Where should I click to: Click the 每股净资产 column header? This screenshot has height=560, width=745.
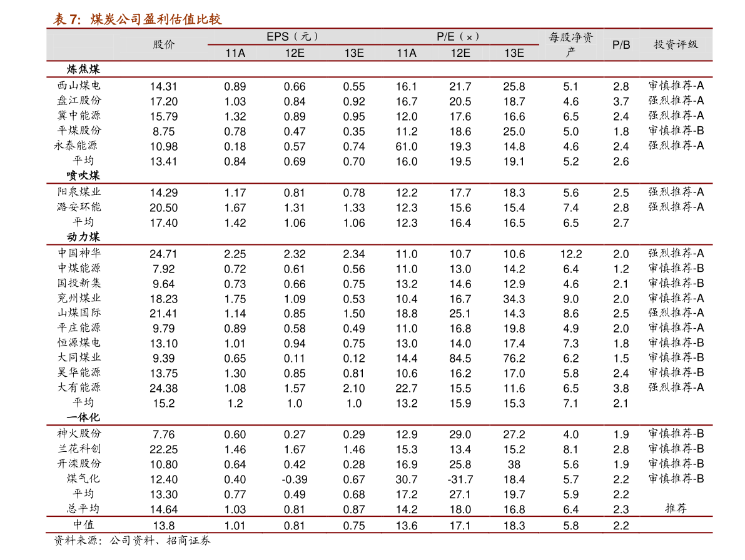570,45
